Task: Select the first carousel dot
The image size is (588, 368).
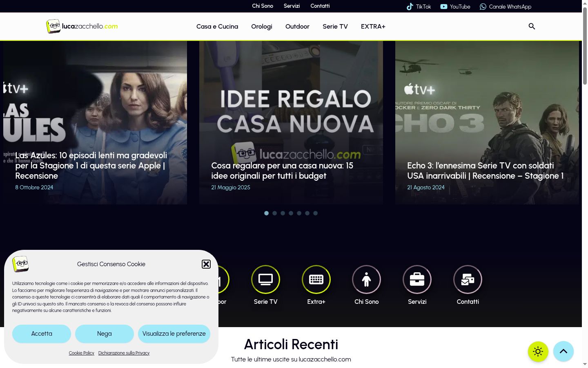Action: click(267, 213)
